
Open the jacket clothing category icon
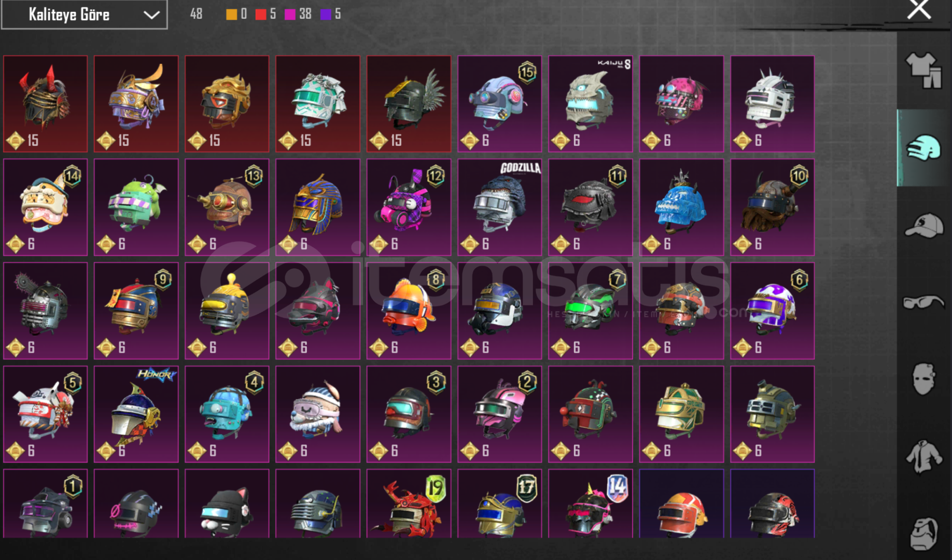pos(923,457)
